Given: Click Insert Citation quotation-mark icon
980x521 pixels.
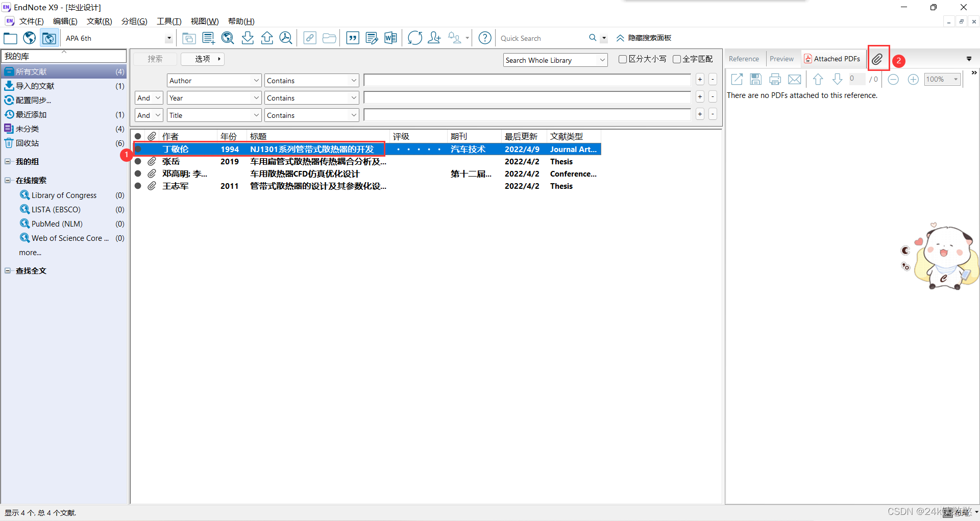Looking at the screenshot, I should tap(353, 38).
